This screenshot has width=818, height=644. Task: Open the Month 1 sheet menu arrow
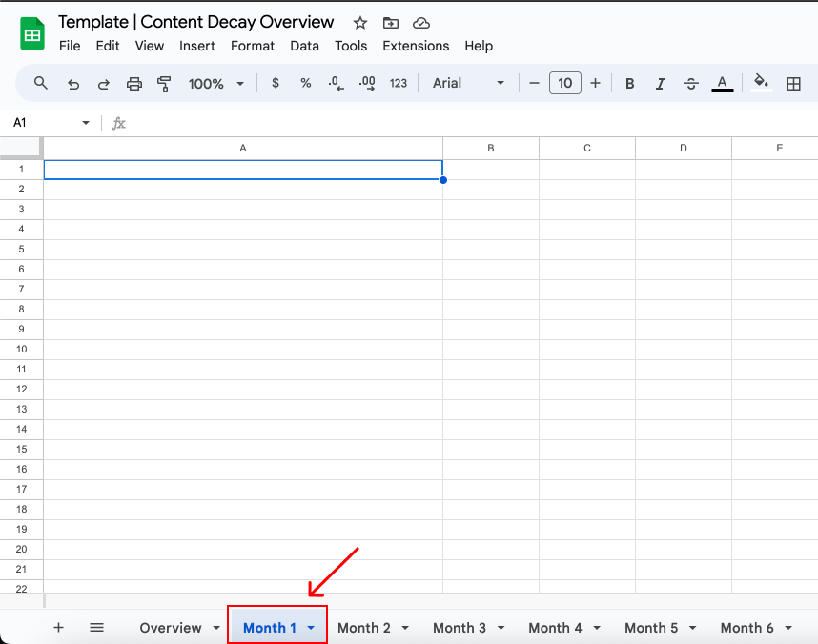(310, 628)
